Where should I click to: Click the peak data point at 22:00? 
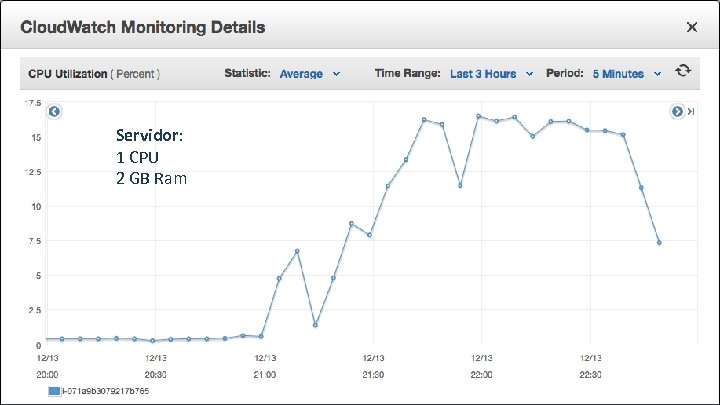pos(478,117)
